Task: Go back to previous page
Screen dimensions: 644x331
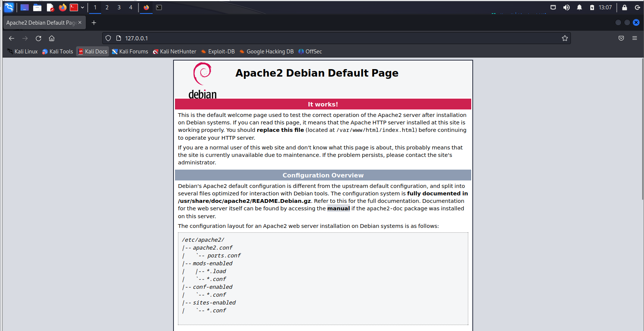Action: point(12,38)
